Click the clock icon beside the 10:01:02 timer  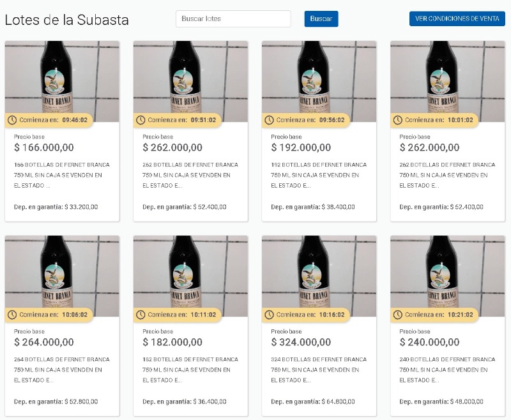tap(398, 120)
